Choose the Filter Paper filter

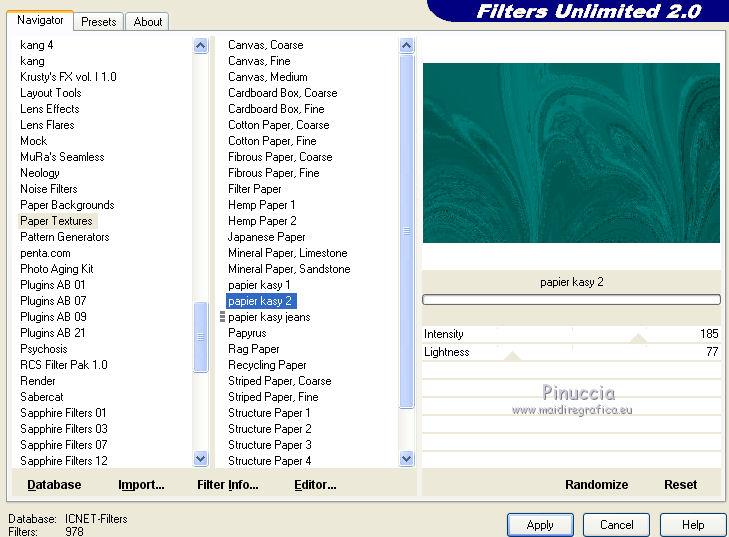point(255,189)
